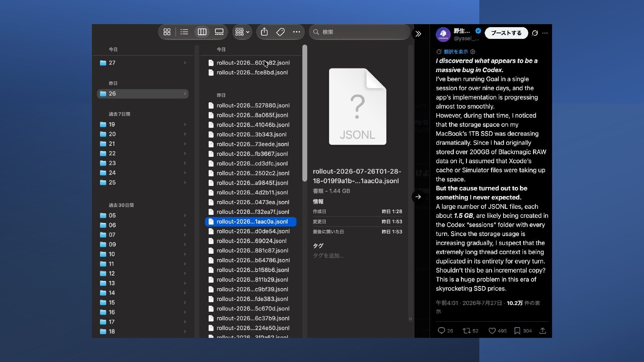Open translation settings gear icon
The width and height of the screenshot is (644, 362).
click(473, 52)
